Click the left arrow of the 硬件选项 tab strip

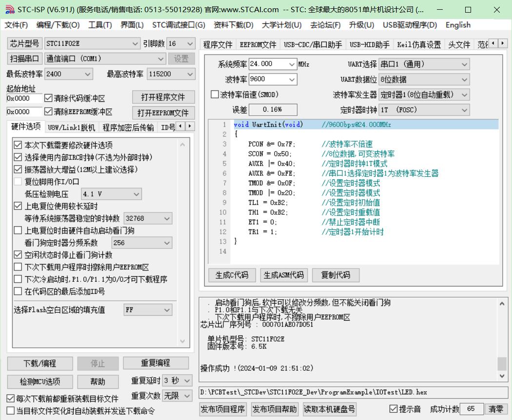coord(180,126)
